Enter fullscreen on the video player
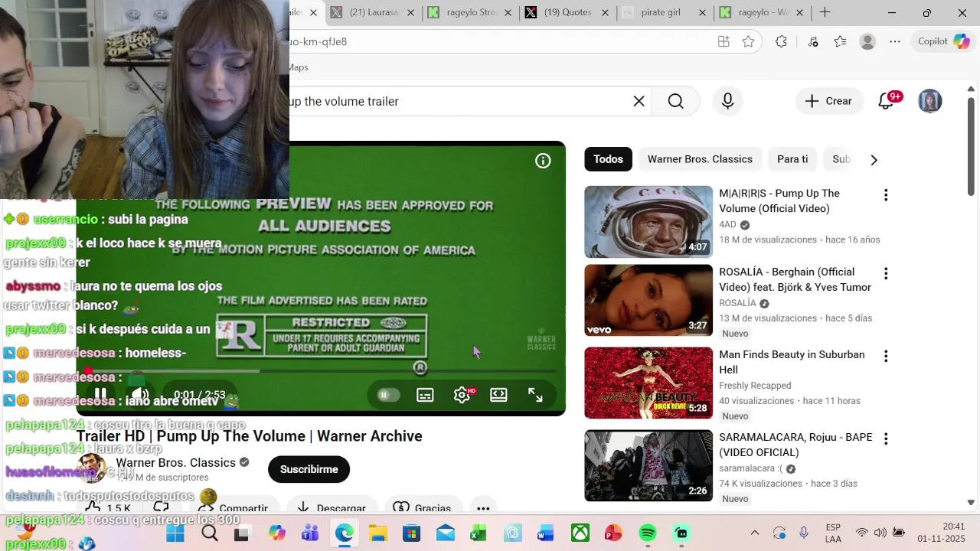Image resolution: width=980 pixels, height=551 pixels. (535, 395)
